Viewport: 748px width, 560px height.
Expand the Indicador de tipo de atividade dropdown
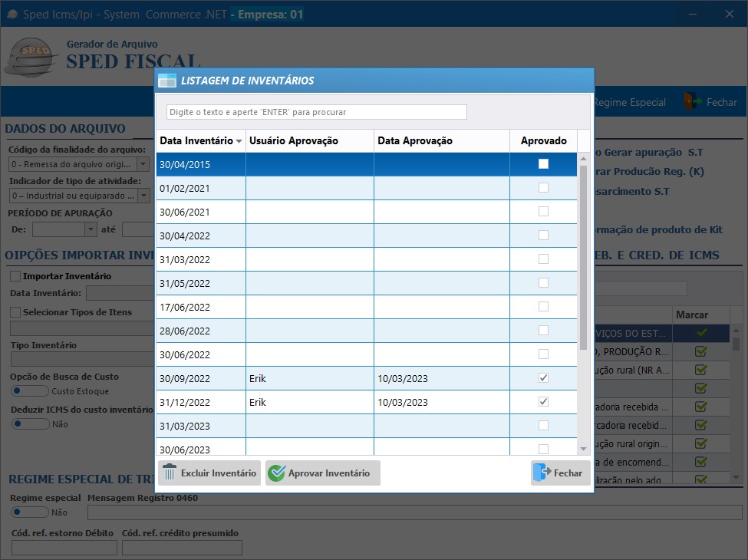[143, 196]
